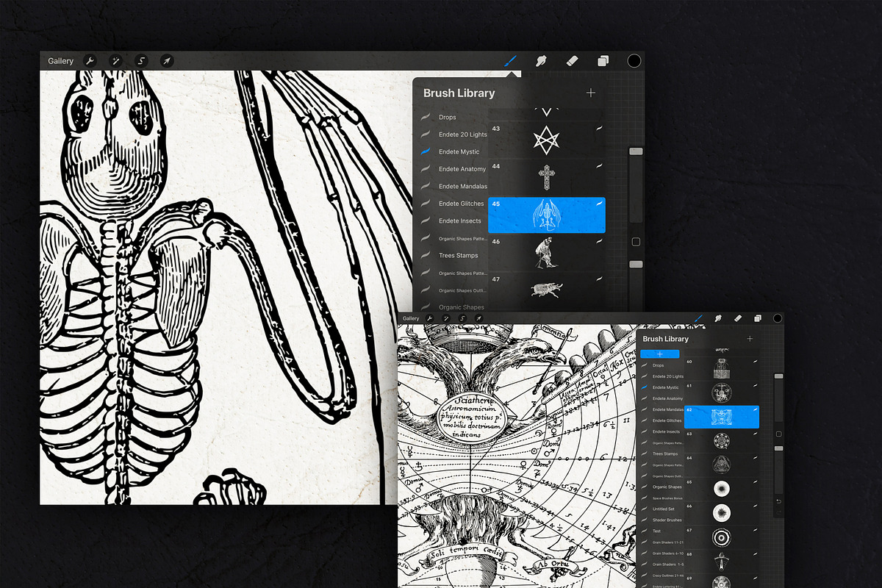Choose brush 60 in front Brush Library
Screen dimensions: 882x588
pyautogui.click(x=722, y=369)
